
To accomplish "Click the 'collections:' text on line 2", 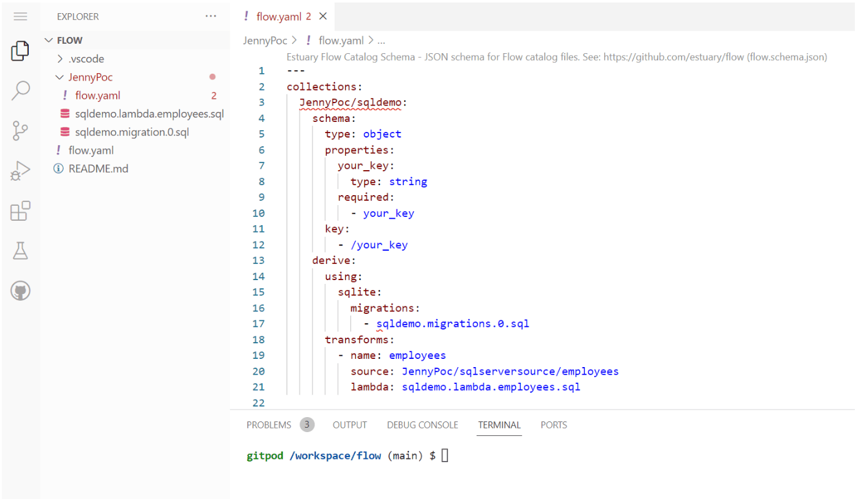I will pos(325,86).
